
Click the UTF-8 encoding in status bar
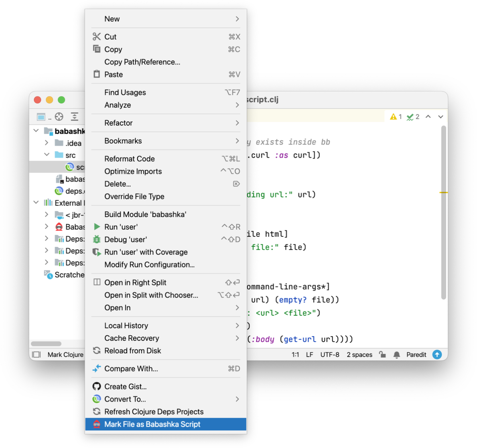coord(330,355)
